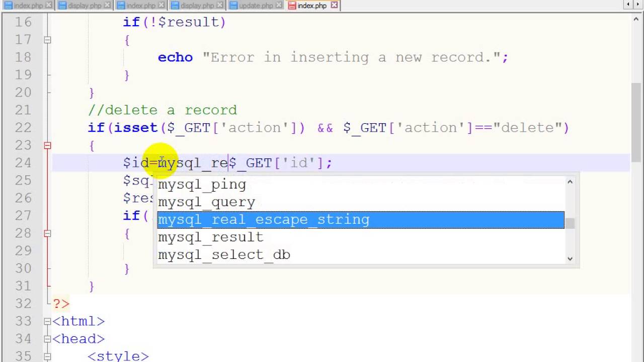
Task: Click the <html> tag on line 33
Action: [x=78, y=321]
